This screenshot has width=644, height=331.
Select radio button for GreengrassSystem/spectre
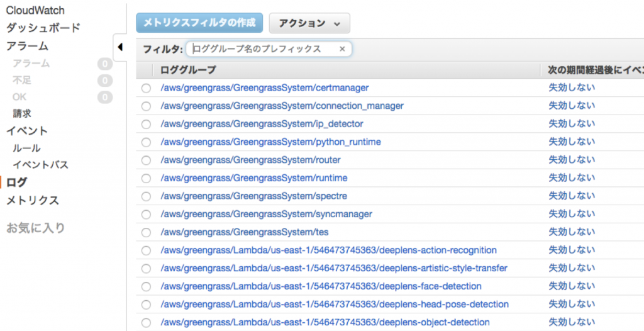(146, 196)
